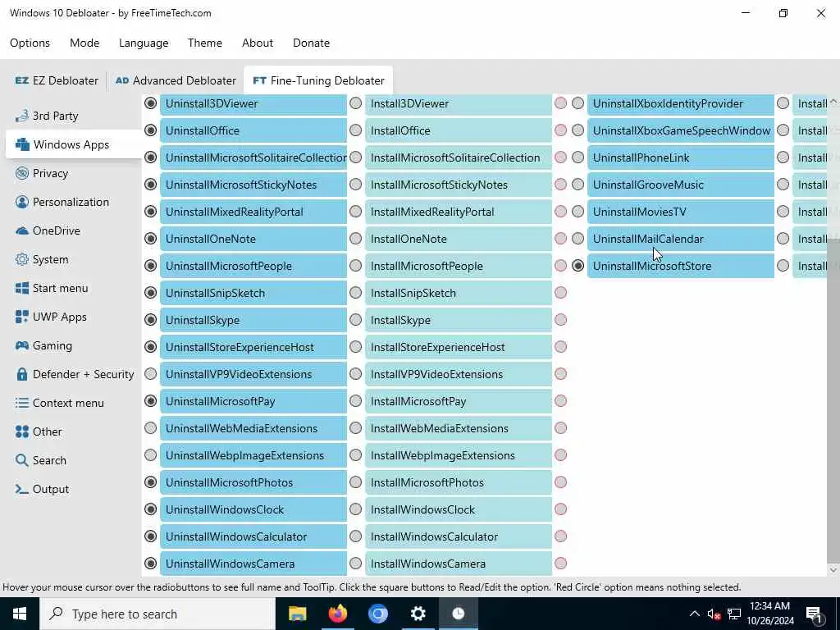Viewport: 840px width, 630px height.
Task: Open the Donate menu
Action: point(311,43)
